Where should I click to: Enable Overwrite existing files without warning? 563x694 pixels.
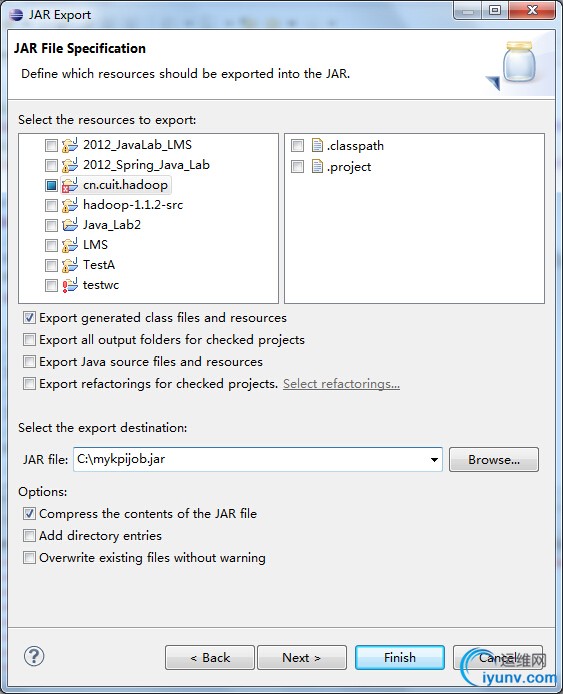29,557
